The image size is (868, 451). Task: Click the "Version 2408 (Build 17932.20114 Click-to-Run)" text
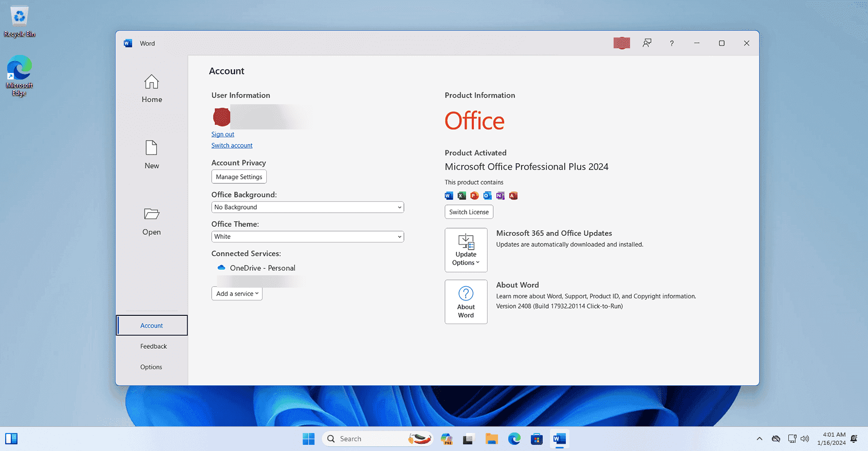(559, 306)
